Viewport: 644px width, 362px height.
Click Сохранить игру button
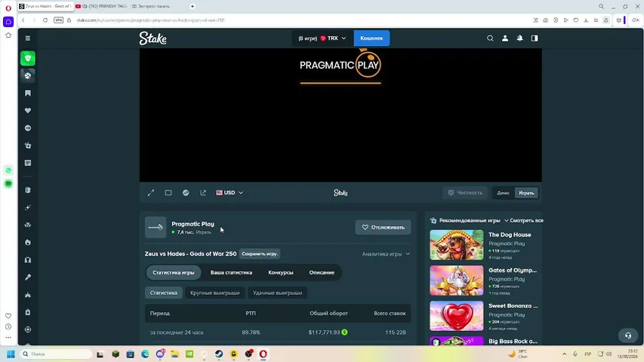click(260, 253)
